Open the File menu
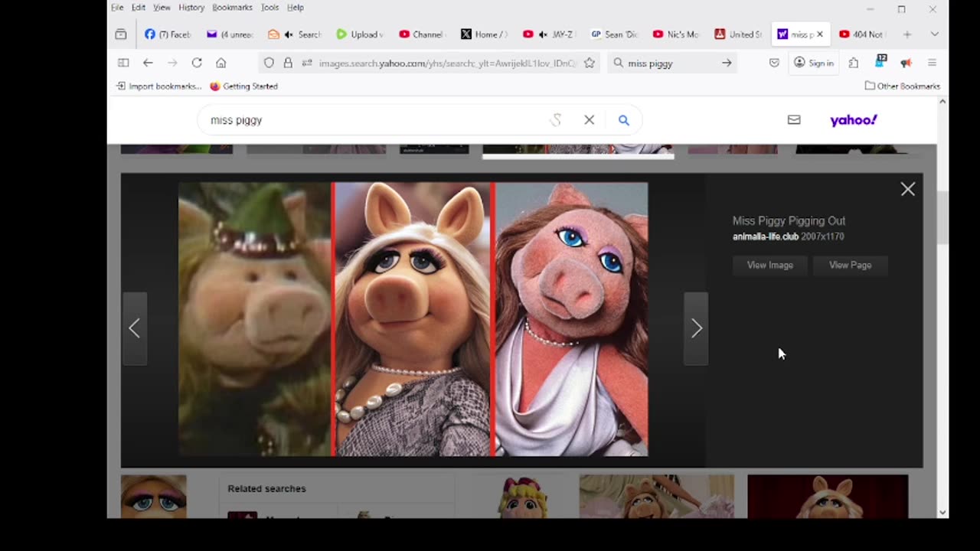 (x=117, y=8)
